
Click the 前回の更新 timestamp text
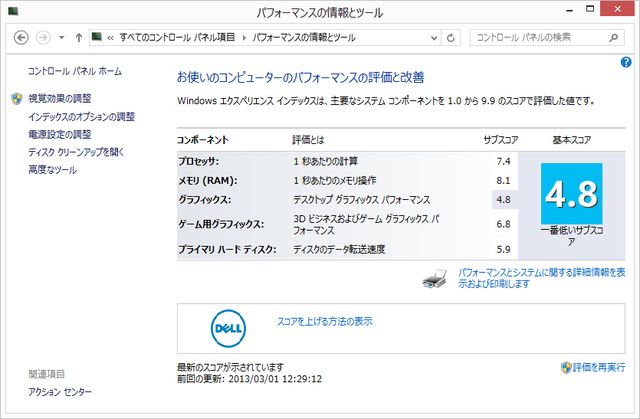(249, 379)
